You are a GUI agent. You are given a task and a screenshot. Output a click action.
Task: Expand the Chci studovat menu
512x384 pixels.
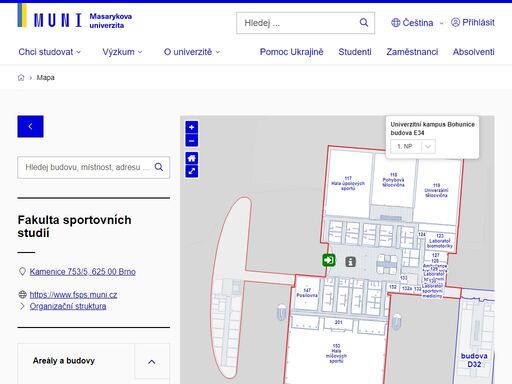pos(50,52)
